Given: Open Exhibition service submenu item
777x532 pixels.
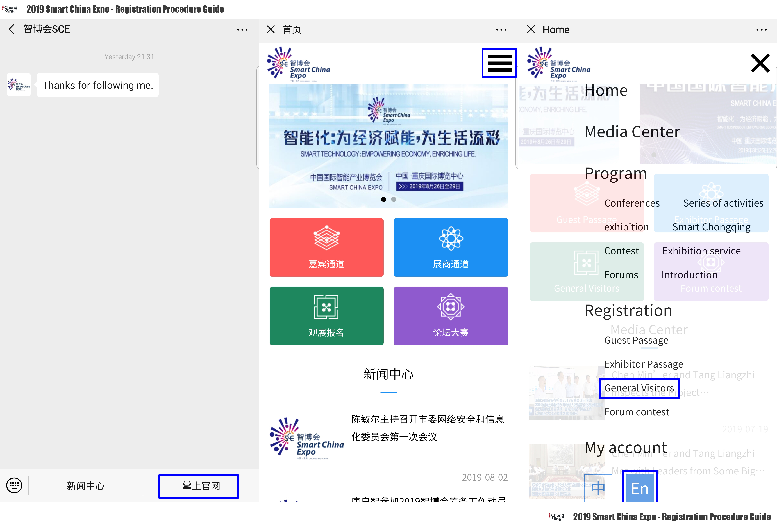Looking at the screenshot, I should (x=701, y=251).
